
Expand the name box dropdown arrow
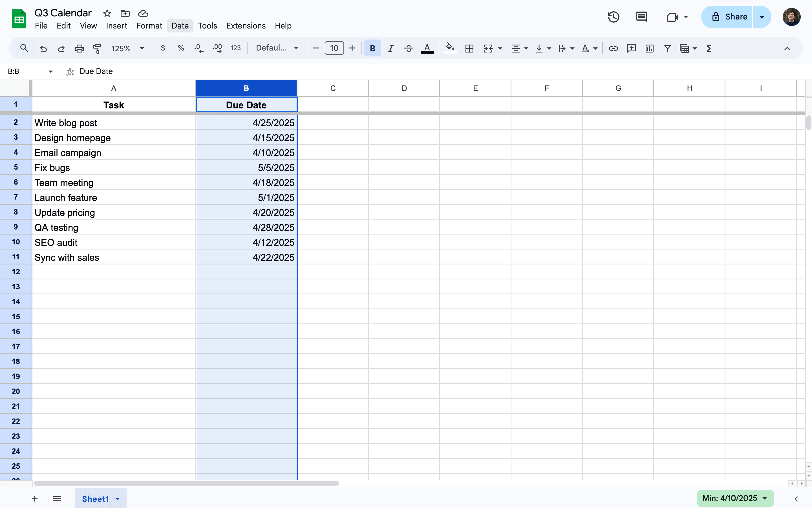click(51, 72)
